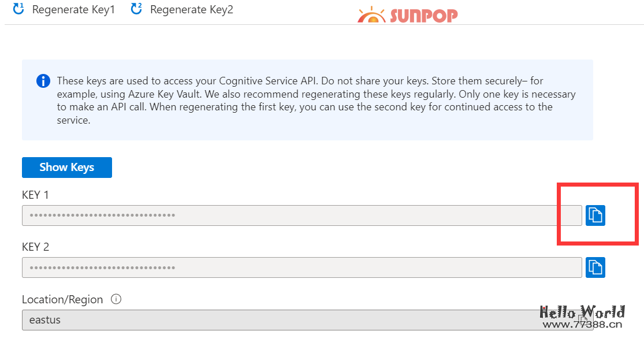Click the eastus Location/Region field

tap(277, 320)
